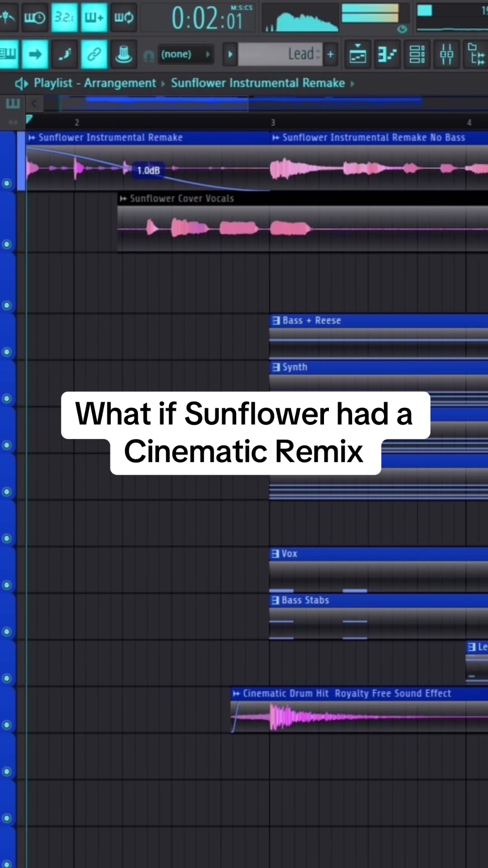This screenshot has height=868, width=488.
Task: Click the speaker icon beside Playlist title
Action: point(21,83)
